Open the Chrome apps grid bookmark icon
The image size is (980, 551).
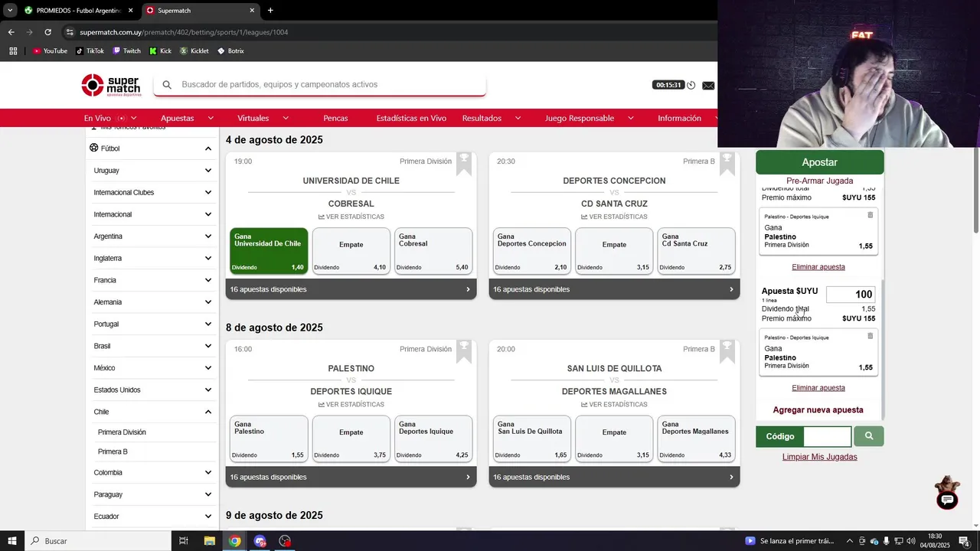pos(13,51)
